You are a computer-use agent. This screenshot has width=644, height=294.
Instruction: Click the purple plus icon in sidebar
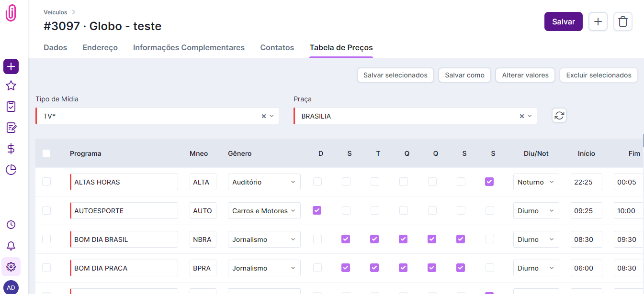click(11, 66)
